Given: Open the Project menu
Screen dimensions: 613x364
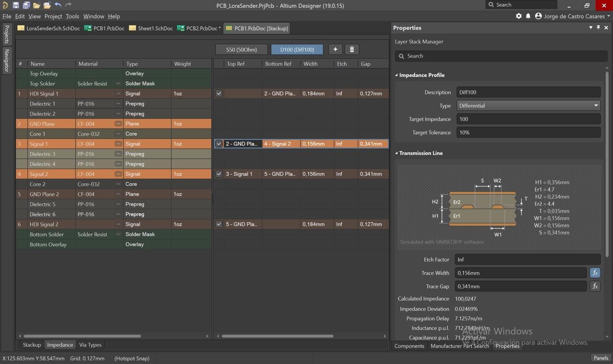Looking at the screenshot, I should 53,16.
